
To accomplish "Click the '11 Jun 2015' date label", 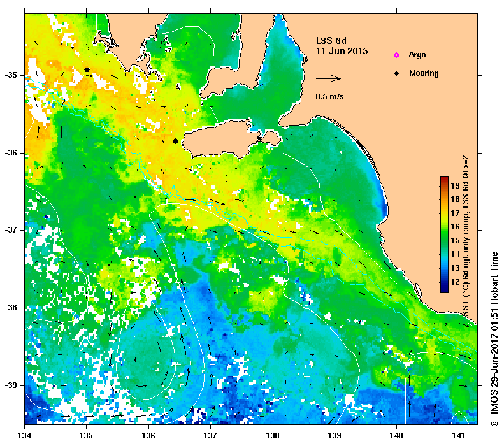I will click(342, 51).
